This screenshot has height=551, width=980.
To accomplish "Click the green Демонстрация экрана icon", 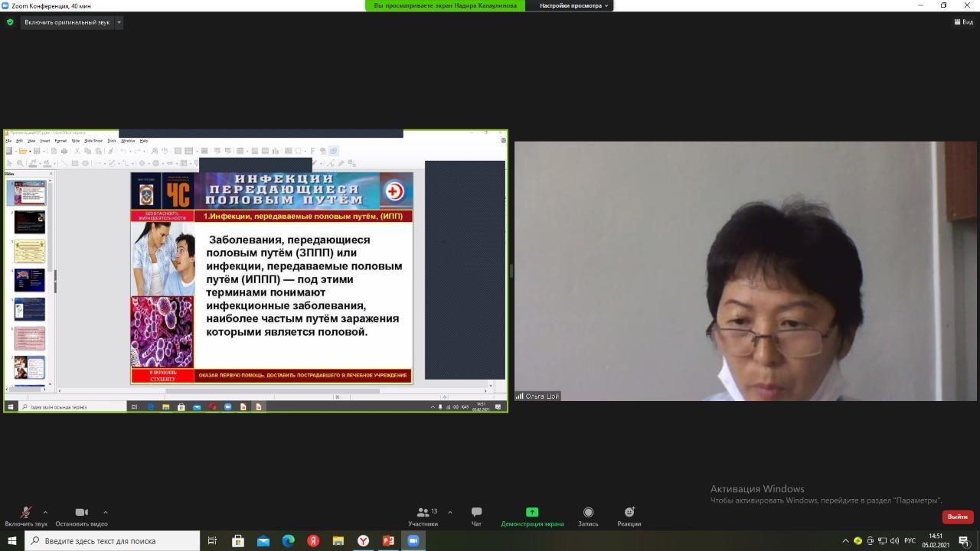I will 532,512.
